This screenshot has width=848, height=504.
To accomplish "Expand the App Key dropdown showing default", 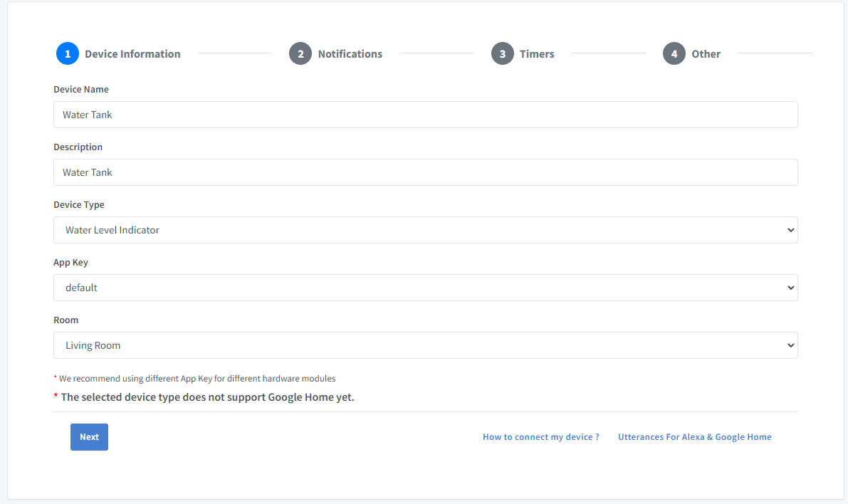I will click(x=425, y=288).
